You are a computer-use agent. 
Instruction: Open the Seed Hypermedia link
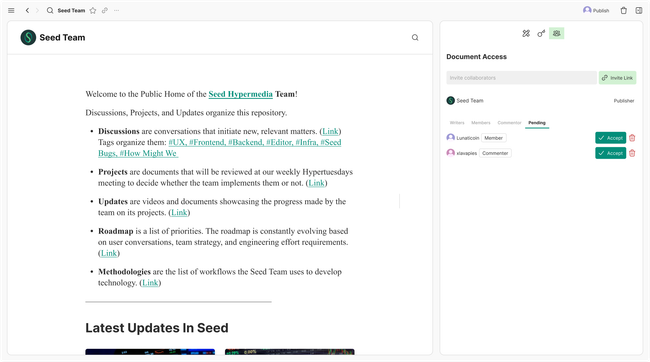click(240, 94)
